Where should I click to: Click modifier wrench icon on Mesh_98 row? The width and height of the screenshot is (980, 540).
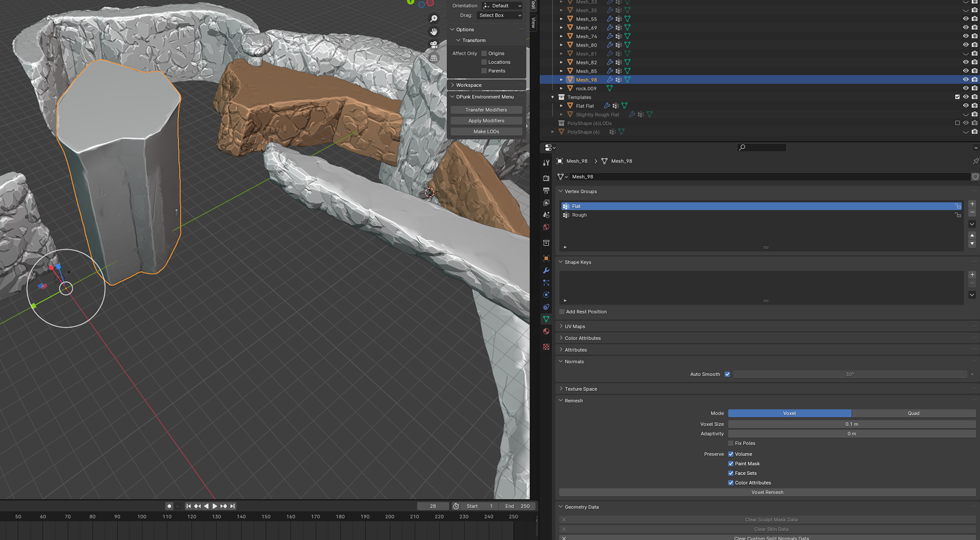coord(609,80)
